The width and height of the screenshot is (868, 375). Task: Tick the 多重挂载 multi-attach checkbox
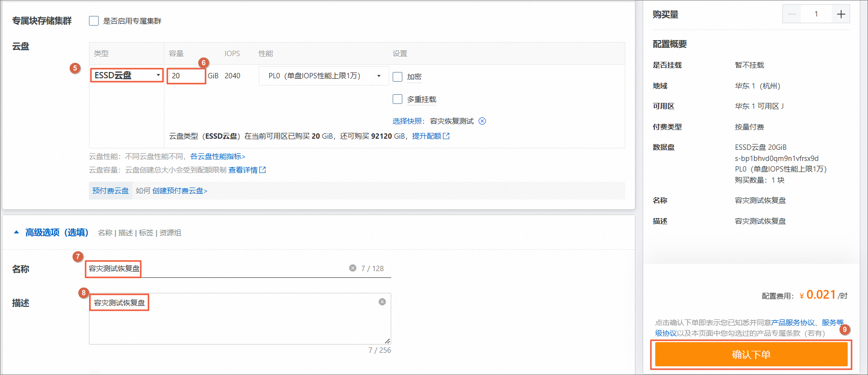[397, 99]
